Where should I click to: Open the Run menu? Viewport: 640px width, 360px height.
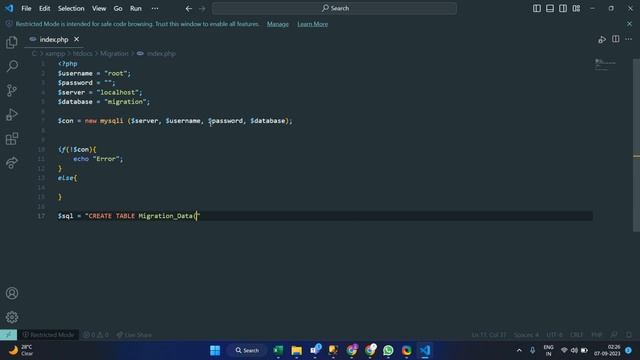click(x=136, y=8)
